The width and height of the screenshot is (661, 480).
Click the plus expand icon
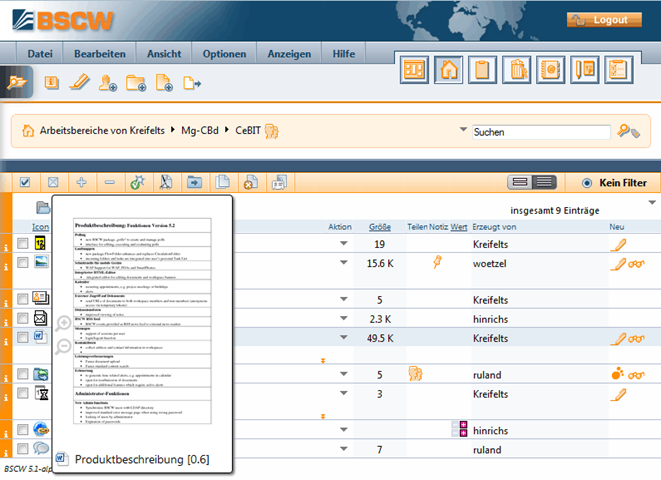pos(81,182)
